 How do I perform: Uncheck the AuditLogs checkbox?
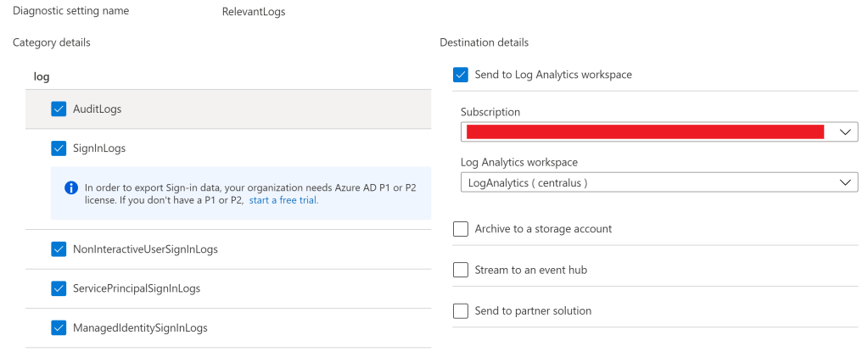pos(59,109)
